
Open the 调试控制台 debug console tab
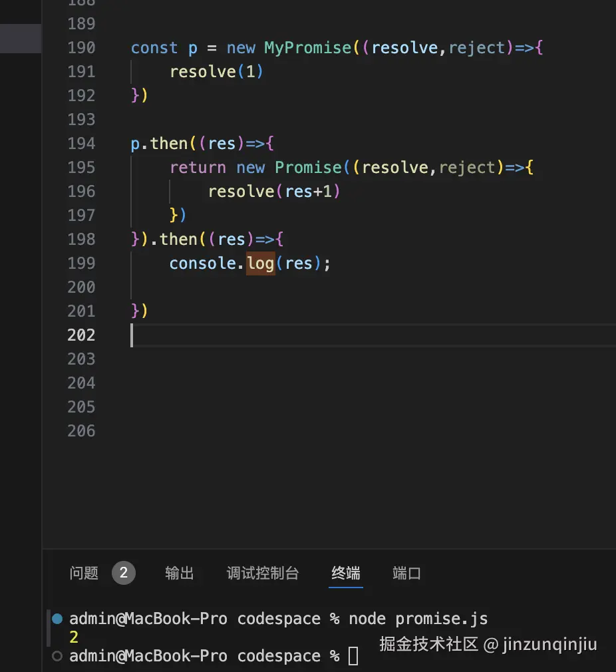(x=263, y=573)
